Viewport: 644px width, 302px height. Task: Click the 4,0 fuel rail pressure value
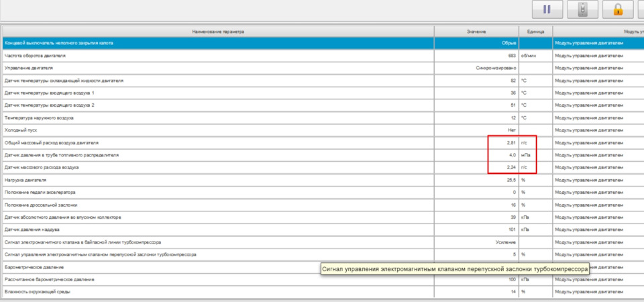click(513, 155)
